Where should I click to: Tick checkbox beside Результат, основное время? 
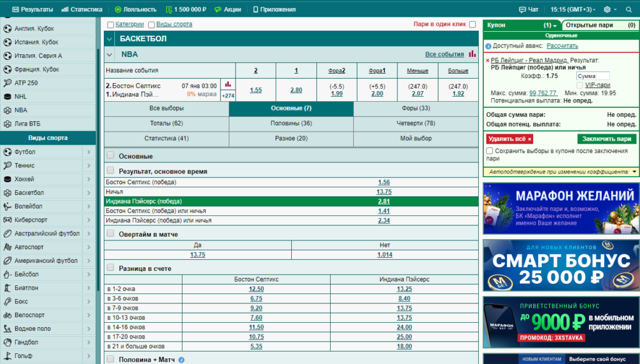(110, 170)
